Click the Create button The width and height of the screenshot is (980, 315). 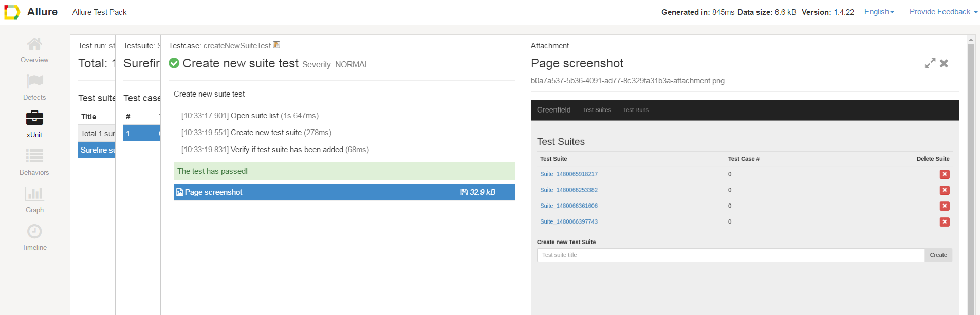(x=938, y=255)
